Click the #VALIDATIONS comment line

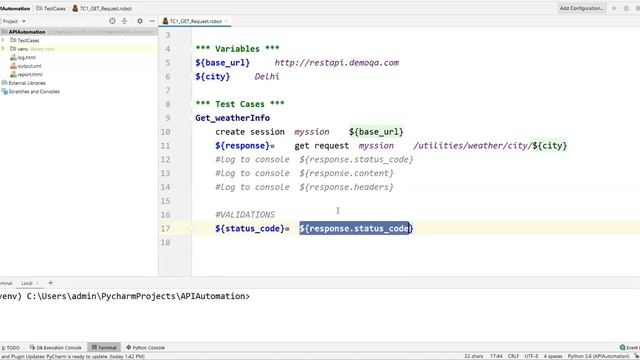pyautogui.click(x=245, y=215)
